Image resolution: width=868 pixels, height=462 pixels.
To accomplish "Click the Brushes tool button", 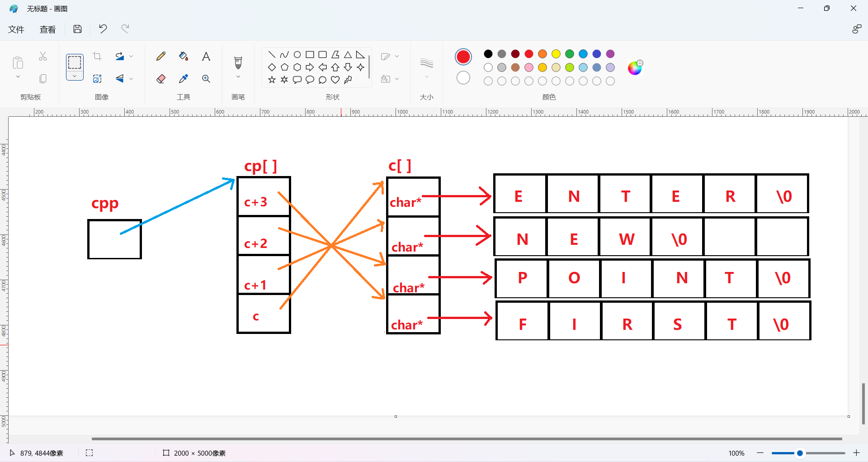I will [x=238, y=62].
